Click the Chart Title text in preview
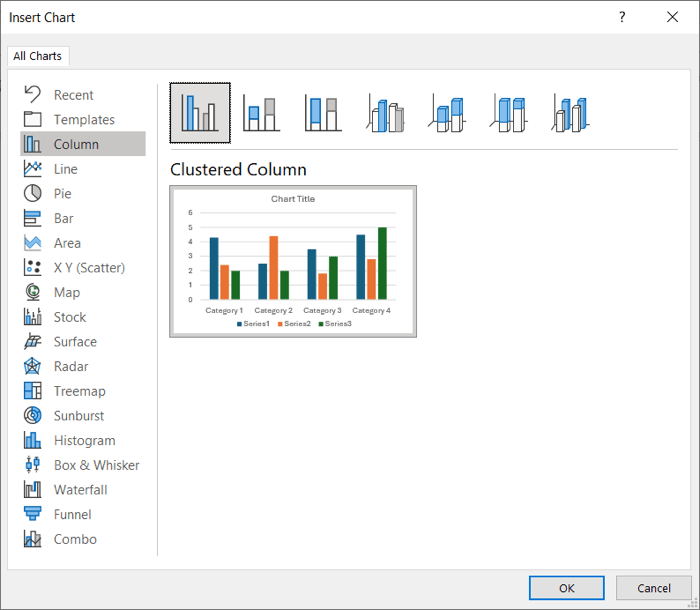The width and height of the screenshot is (700, 610). pos(293,199)
